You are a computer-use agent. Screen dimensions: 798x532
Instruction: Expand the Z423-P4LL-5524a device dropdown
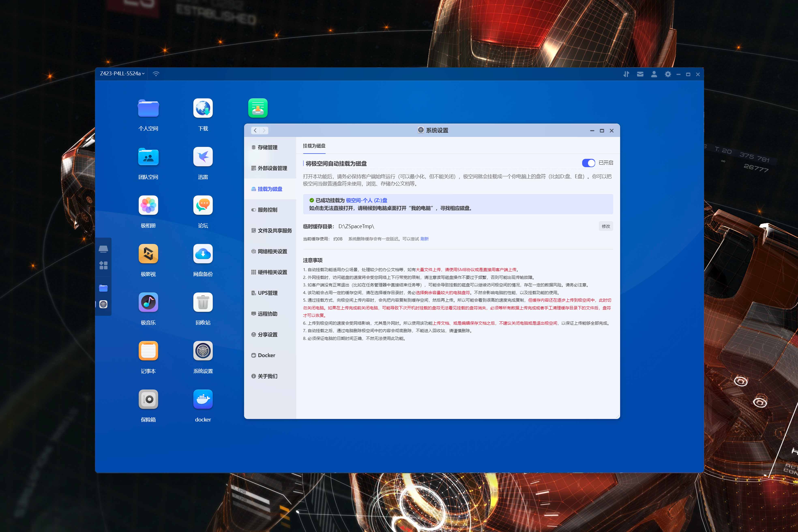122,74
